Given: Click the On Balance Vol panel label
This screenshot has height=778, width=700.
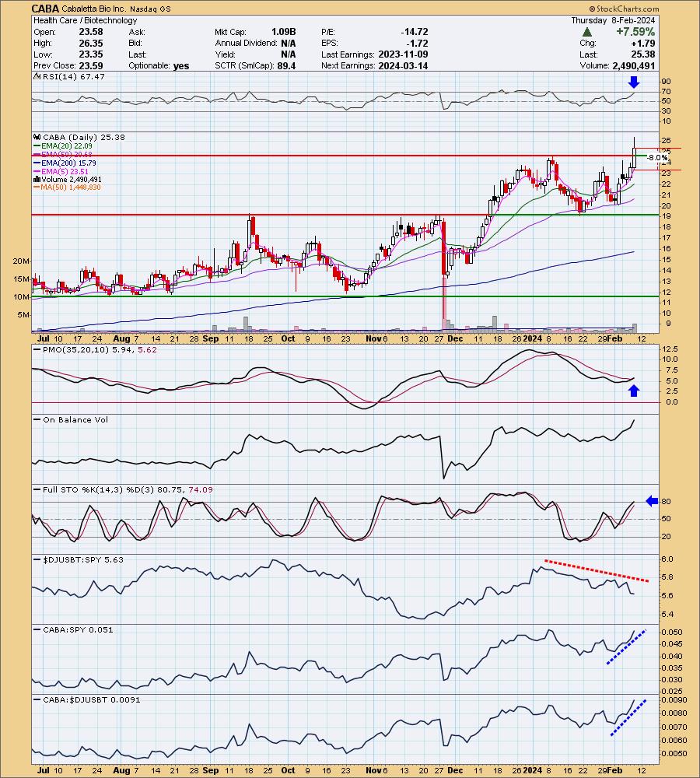Looking at the screenshot, I should click(75, 420).
